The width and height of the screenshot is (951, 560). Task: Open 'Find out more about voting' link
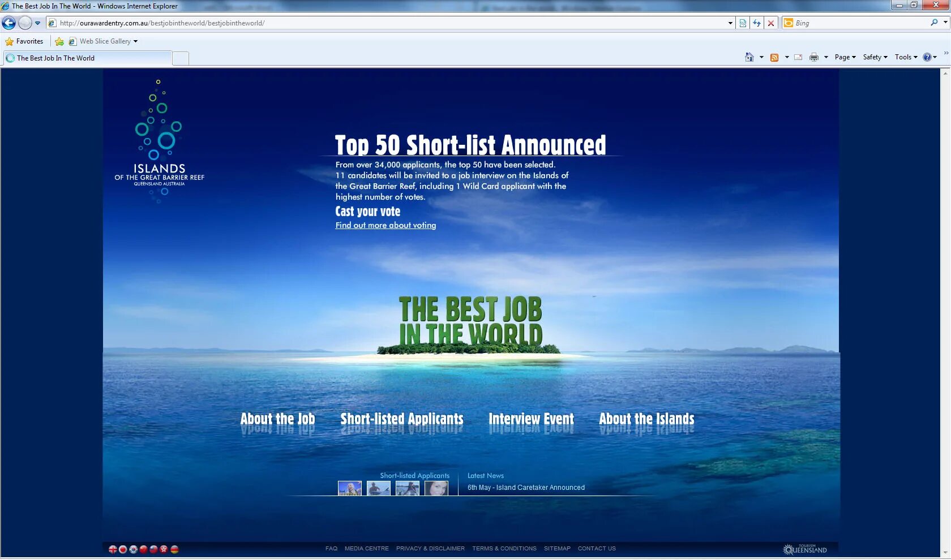pyautogui.click(x=385, y=225)
